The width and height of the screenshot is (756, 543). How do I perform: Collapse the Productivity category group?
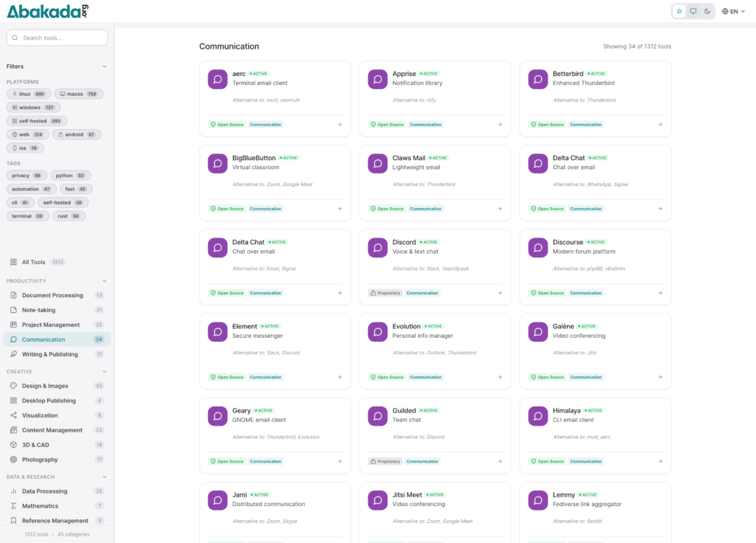[104, 281]
